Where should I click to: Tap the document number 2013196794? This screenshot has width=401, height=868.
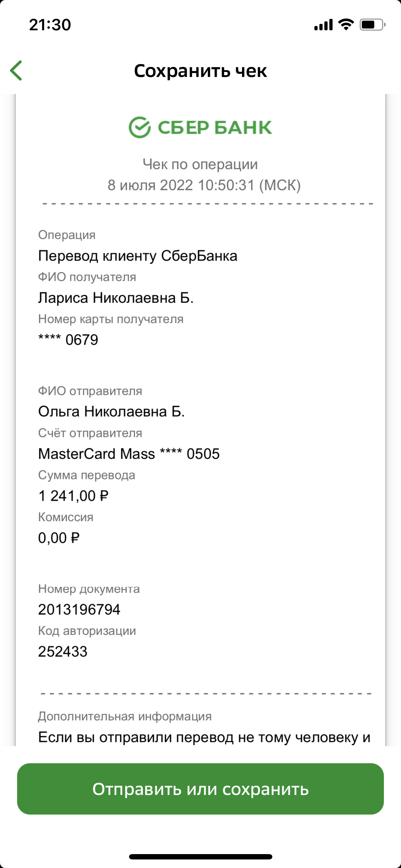(x=79, y=610)
